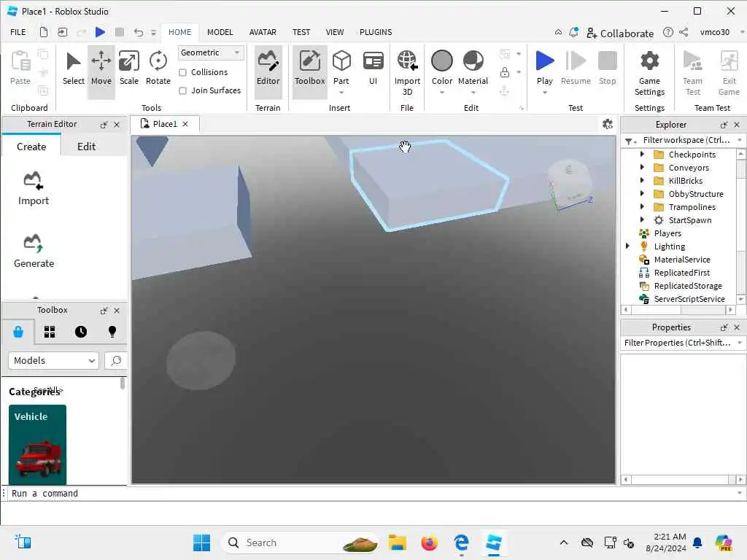This screenshot has width=747, height=560.
Task: Click the Lock tool icon
Action: tap(505, 72)
